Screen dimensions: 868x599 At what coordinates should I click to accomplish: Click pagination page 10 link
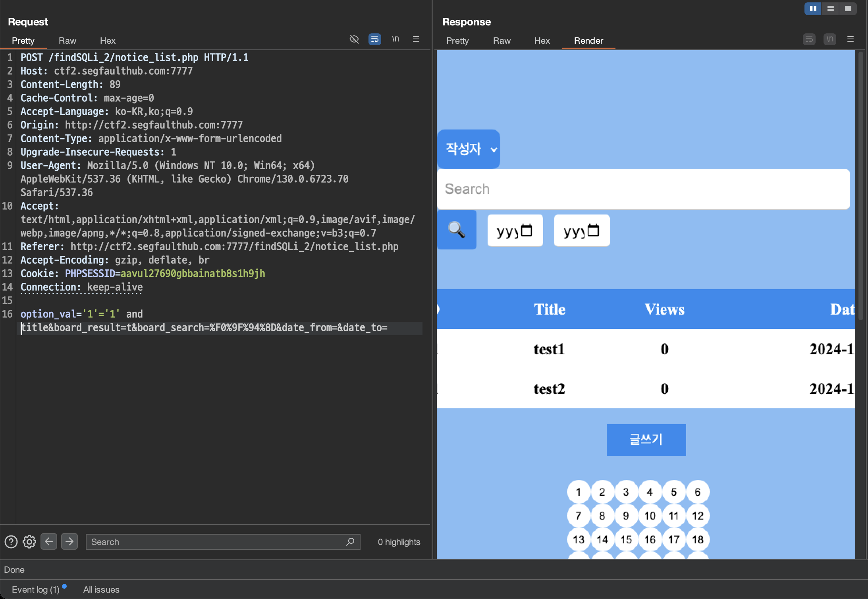pos(650,516)
